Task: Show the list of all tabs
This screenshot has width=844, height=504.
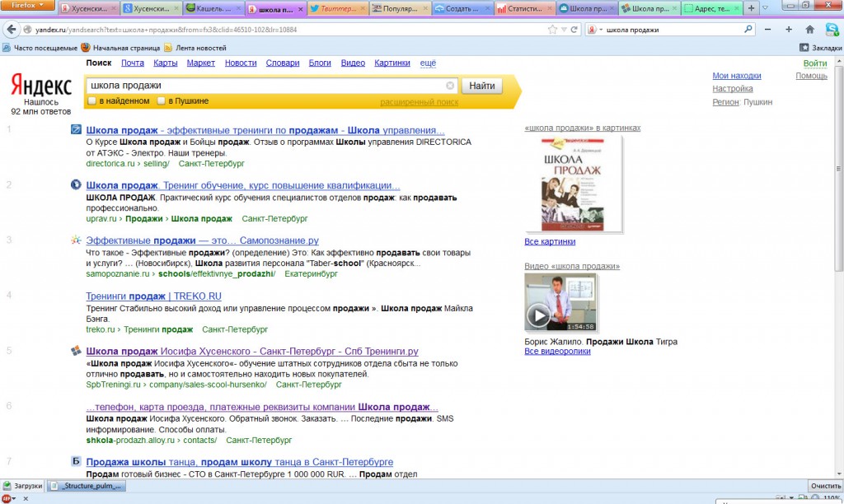Action: 765,8
